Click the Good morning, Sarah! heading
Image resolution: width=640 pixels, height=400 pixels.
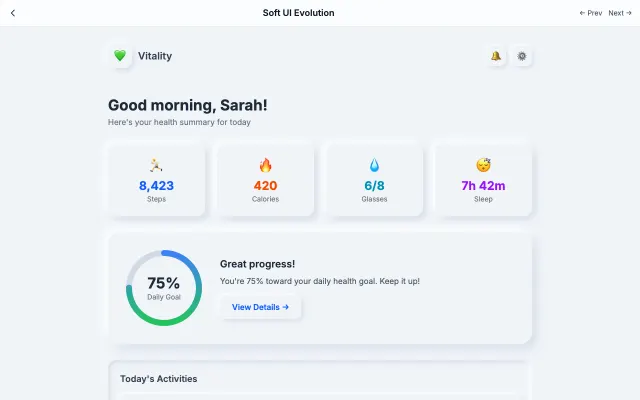coord(187,105)
